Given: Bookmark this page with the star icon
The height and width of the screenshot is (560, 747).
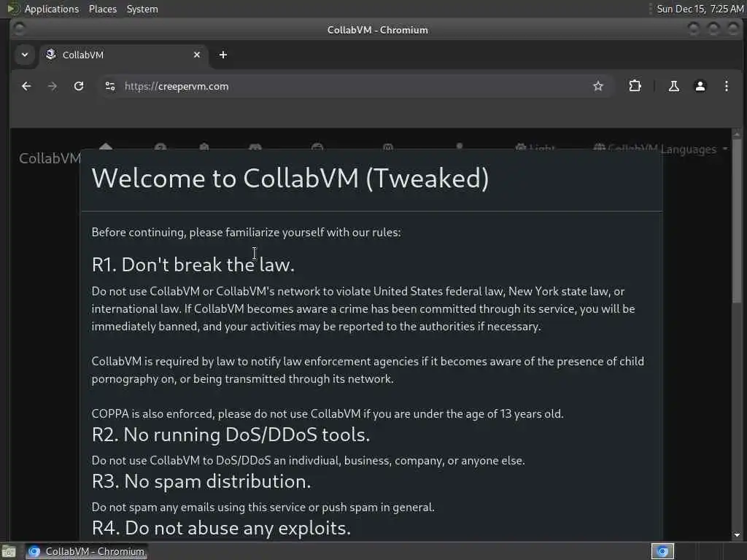Looking at the screenshot, I should 598,86.
